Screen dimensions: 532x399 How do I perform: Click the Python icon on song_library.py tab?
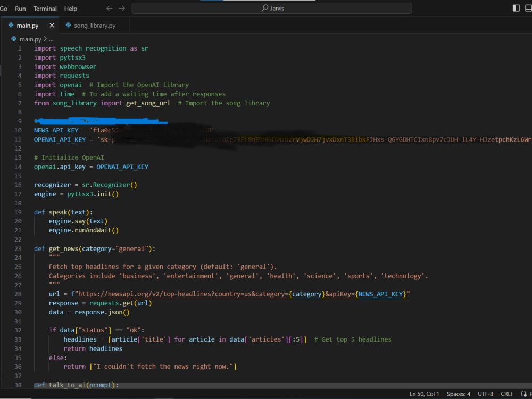click(x=68, y=25)
